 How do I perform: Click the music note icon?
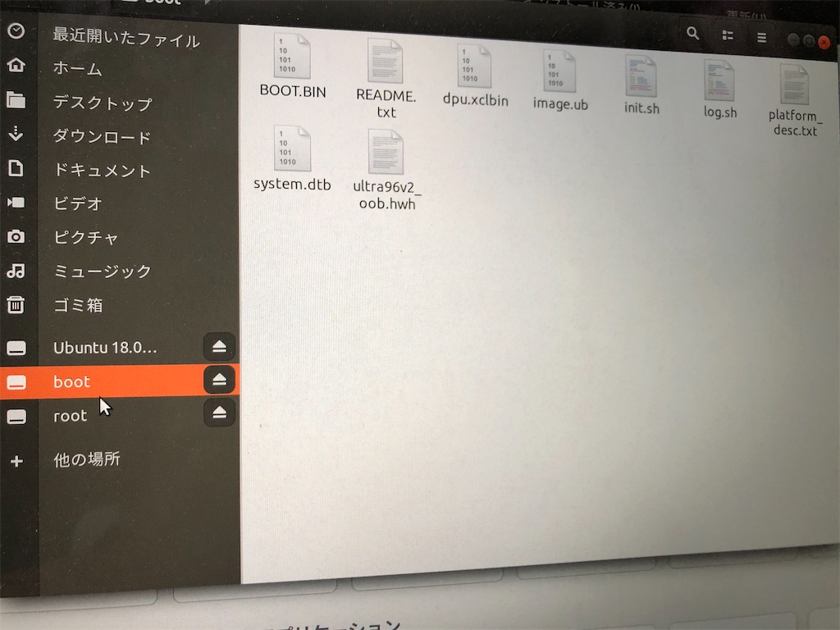coord(16,271)
